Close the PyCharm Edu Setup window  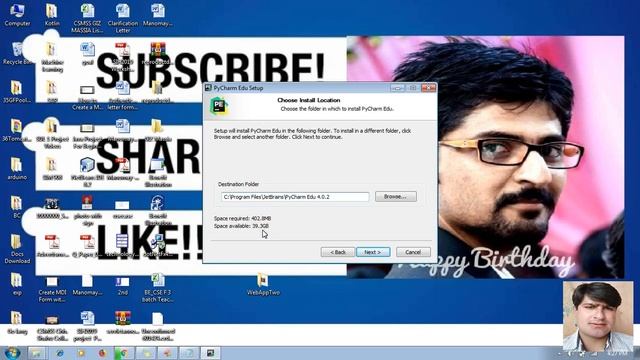point(429,88)
